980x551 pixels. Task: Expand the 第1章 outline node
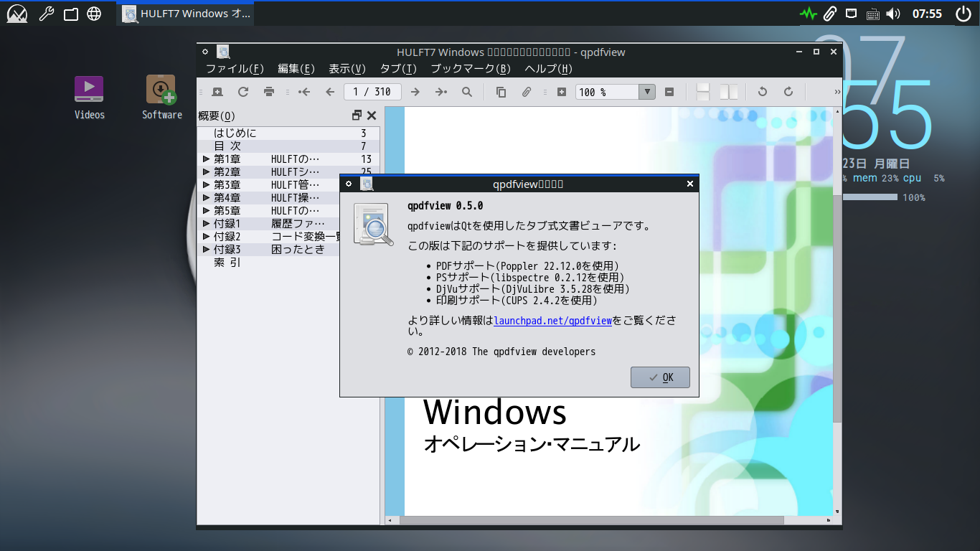pyautogui.click(x=206, y=159)
